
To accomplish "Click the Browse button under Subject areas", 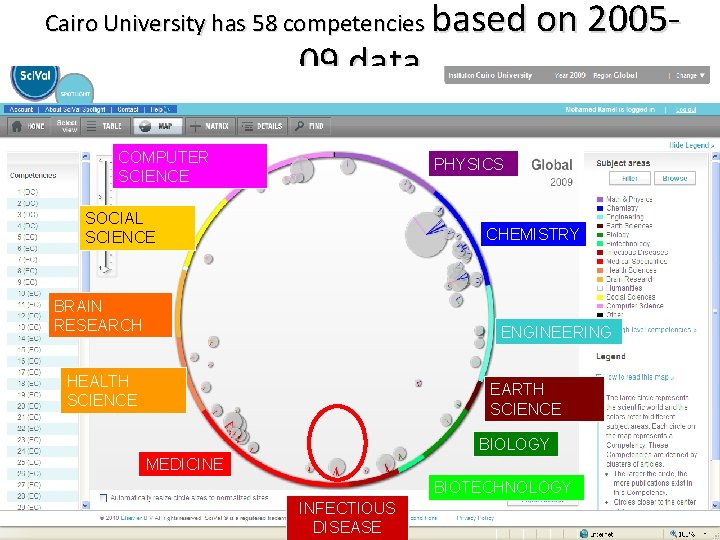I will pos(675,178).
